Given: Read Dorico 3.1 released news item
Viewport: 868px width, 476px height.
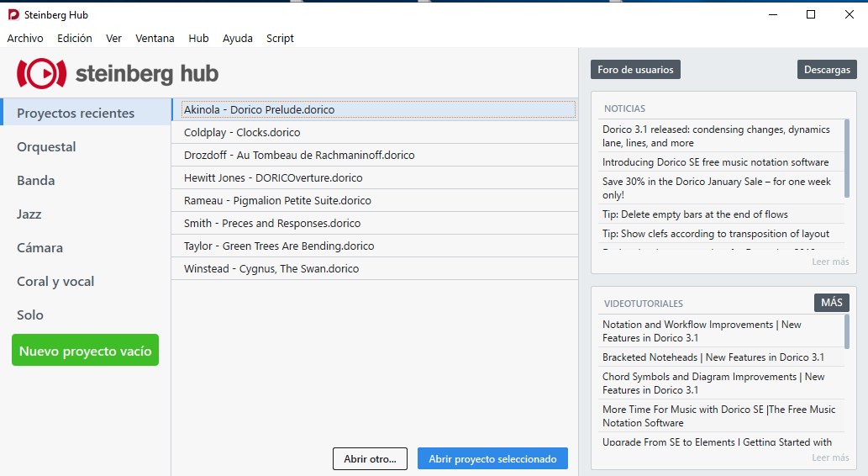Looking at the screenshot, I should (721, 135).
